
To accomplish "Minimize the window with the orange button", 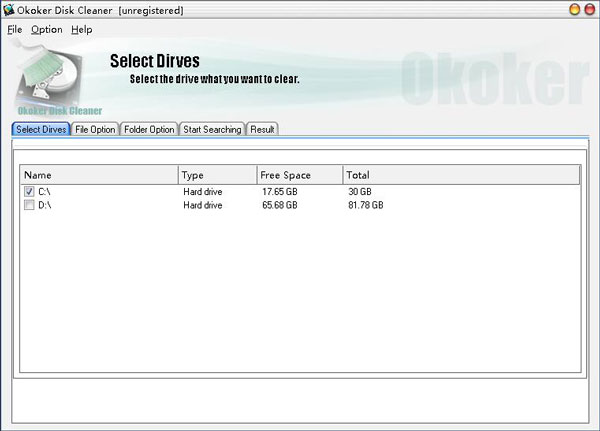I will pos(574,9).
